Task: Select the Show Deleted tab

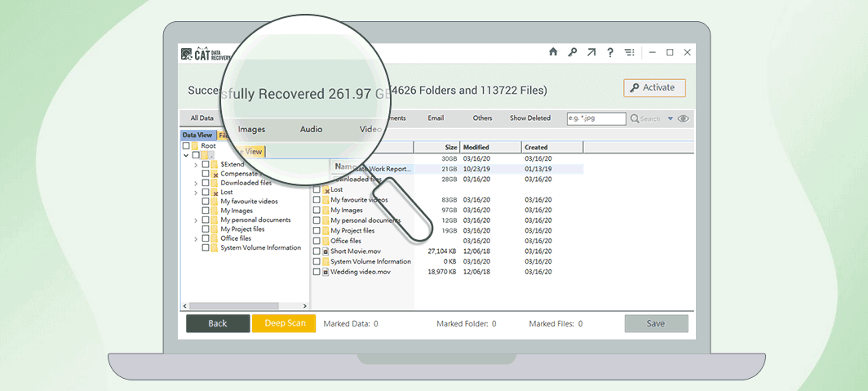Action: click(x=530, y=118)
